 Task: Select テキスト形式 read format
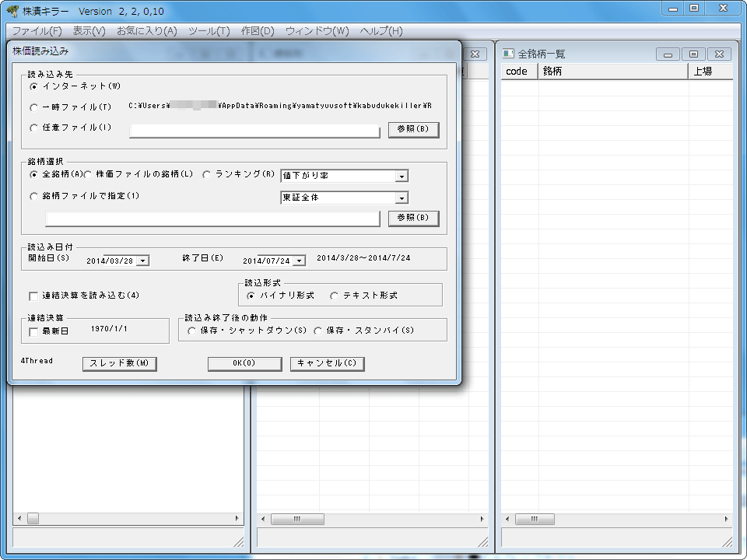pyautogui.click(x=335, y=296)
